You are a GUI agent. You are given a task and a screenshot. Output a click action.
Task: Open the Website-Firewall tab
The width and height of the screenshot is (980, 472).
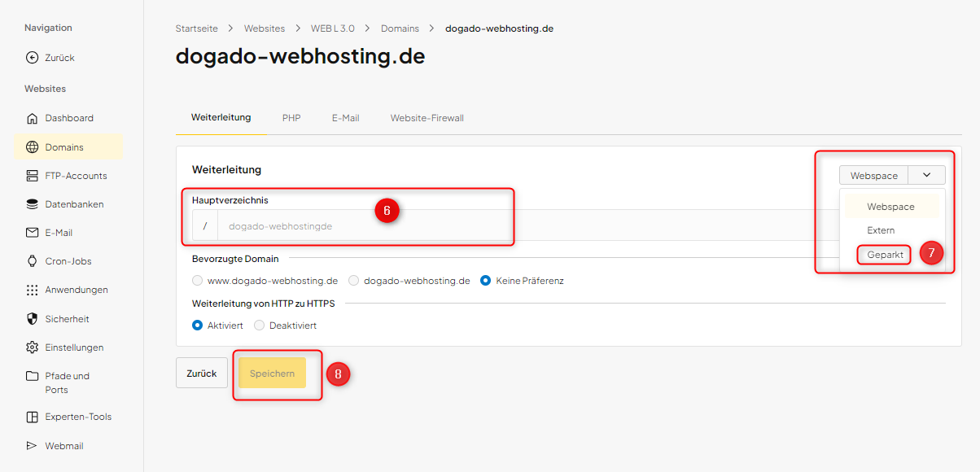coord(427,118)
